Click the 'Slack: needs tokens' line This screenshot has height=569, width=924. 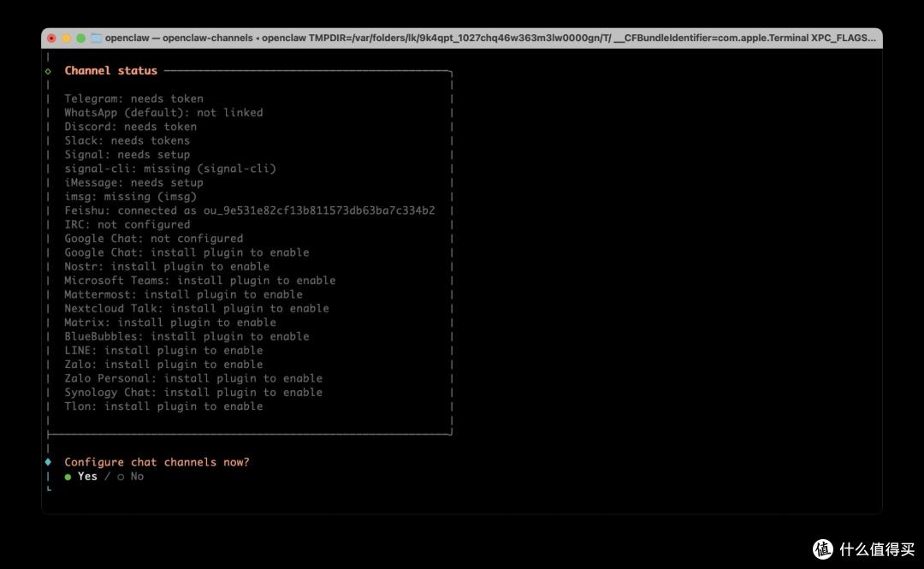127,141
